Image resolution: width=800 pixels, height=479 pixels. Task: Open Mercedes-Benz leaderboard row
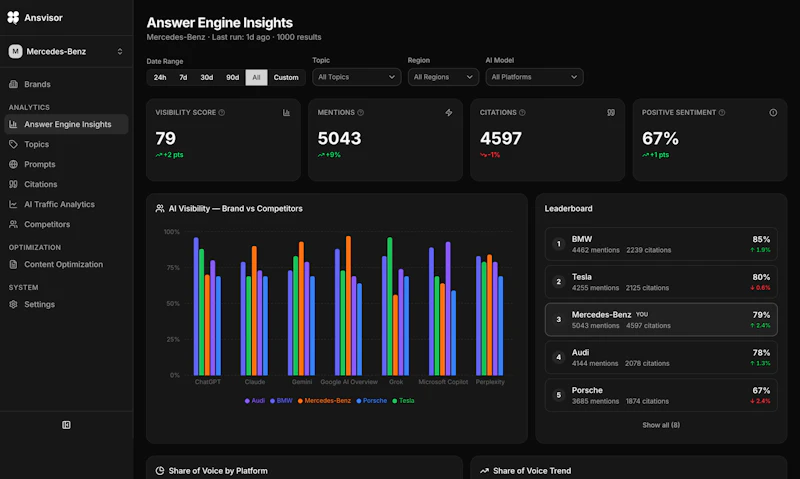661,319
